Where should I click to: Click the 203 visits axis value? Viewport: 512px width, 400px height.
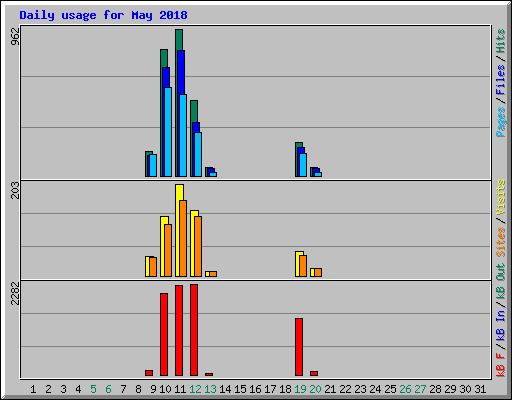point(15,190)
